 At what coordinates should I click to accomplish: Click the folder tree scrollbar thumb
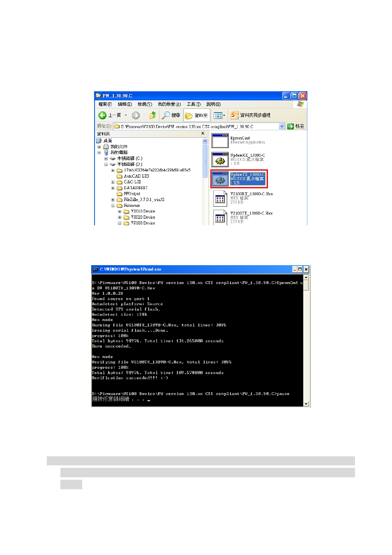pyautogui.click(x=205, y=161)
